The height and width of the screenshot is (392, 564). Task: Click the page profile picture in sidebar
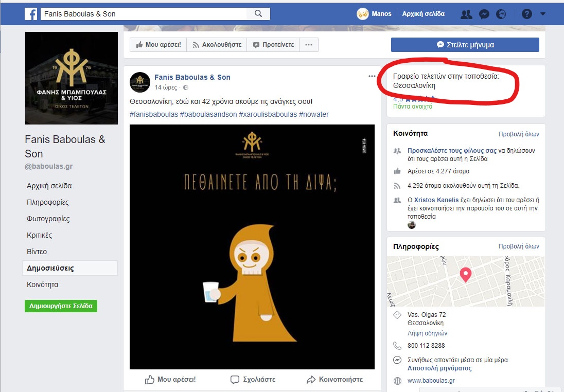click(x=71, y=78)
